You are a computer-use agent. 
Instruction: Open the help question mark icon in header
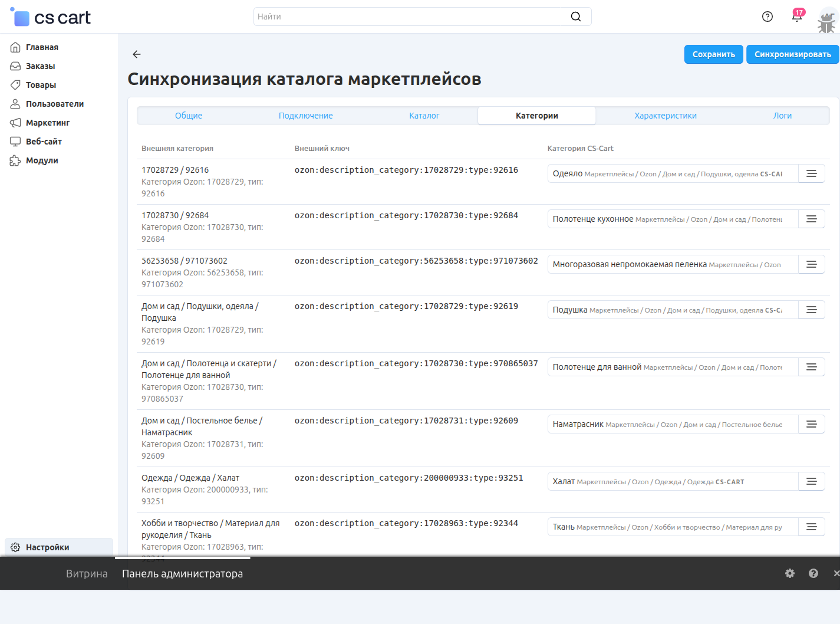click(x=767, y=17)
